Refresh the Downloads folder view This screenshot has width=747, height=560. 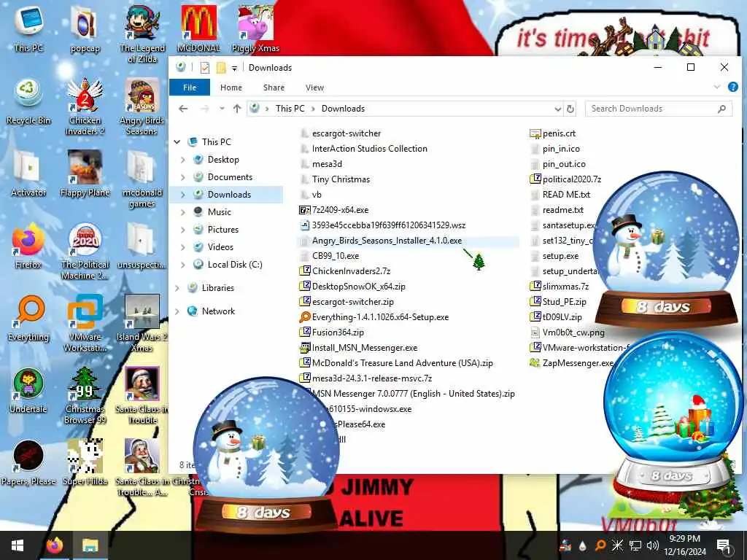(570, 109)
